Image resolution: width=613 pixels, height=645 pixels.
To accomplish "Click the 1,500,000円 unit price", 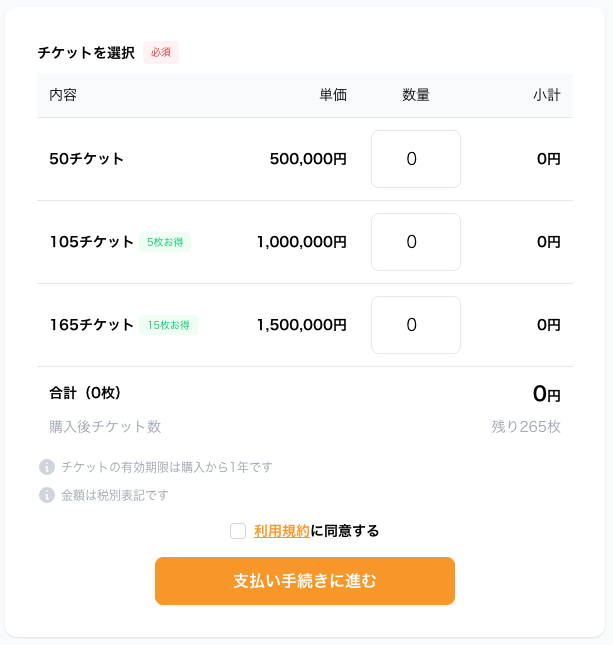I will pyautogui.click(x=301, y=325).
